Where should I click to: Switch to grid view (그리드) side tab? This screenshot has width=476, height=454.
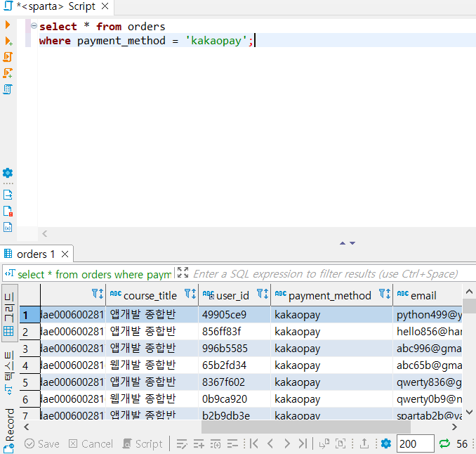(x=9, y=313)
